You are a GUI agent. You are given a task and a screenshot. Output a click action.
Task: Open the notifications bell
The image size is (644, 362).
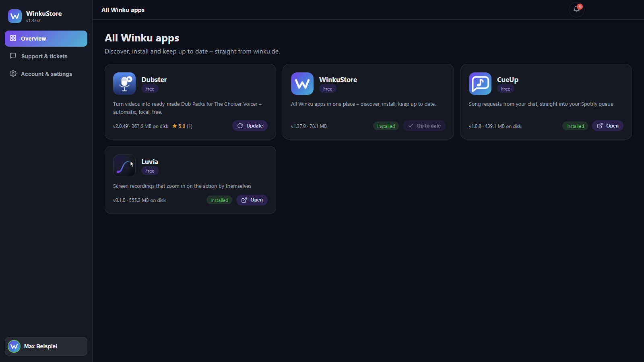pos(576,10)
